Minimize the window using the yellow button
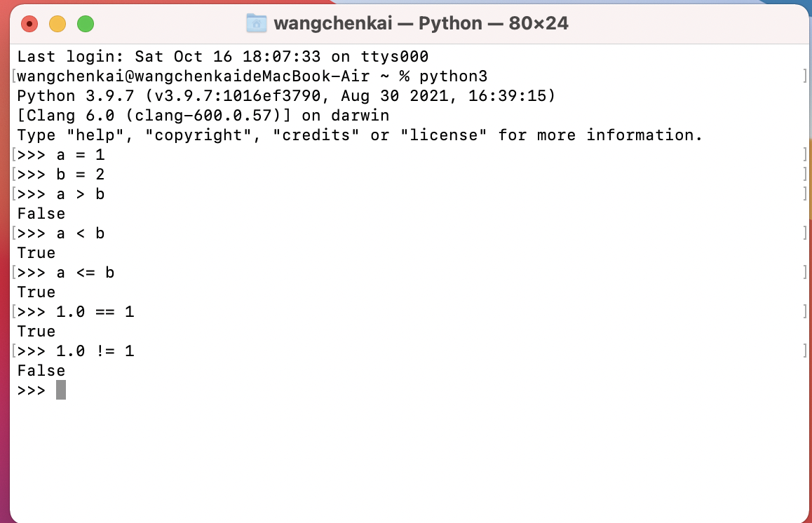The image size is (812, 523). pyautogui.click(x=57, y=25)
